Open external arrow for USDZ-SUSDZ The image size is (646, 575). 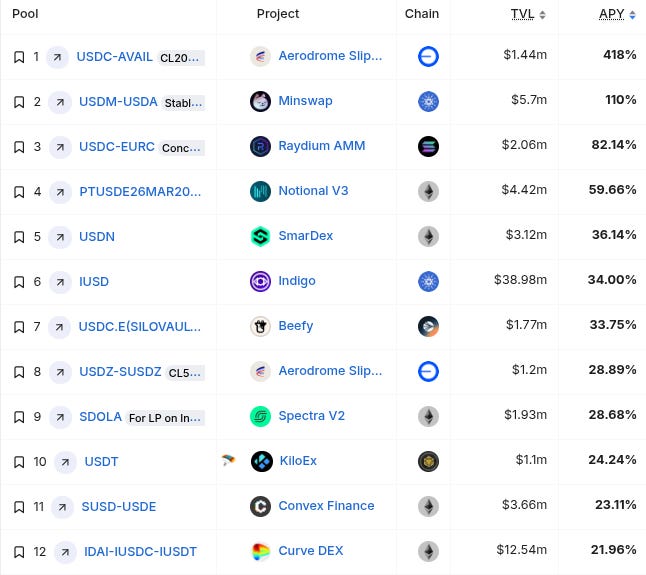[60, 372]
